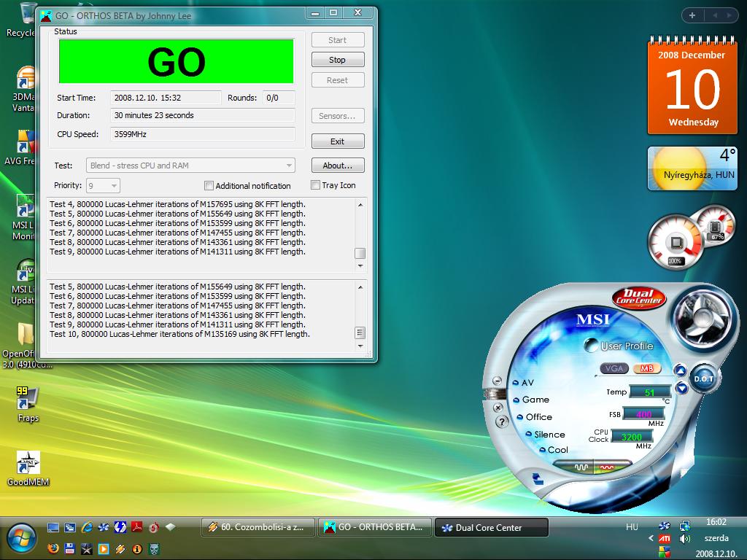The image size is (747, 560).
Task: Open the Test type dropdown in ORTHOS
Action: [190, 166]
